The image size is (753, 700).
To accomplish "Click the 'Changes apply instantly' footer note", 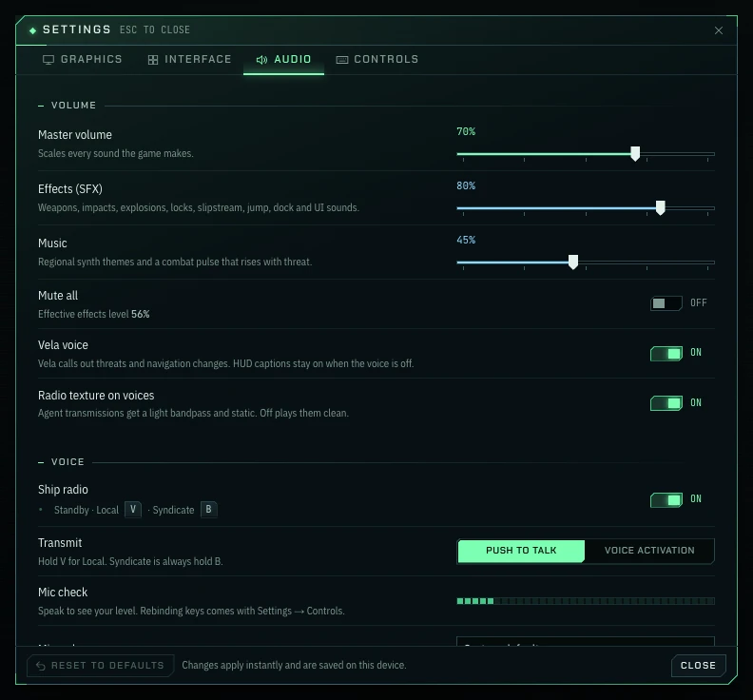I will coord(294,666).
